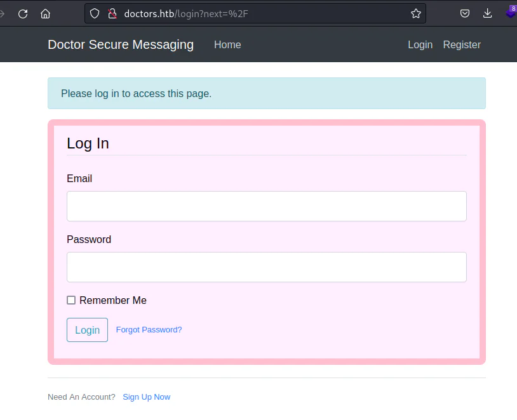Open the purple extension icon with badge

point(511,13)
